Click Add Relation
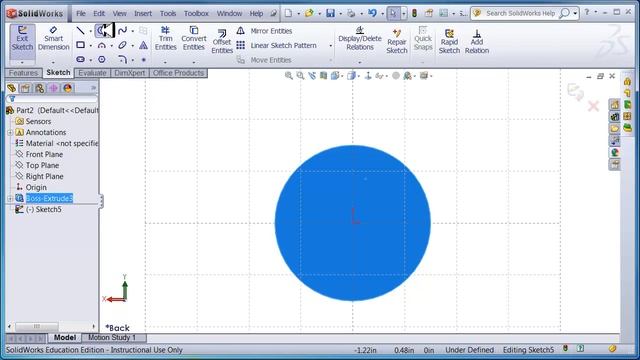This screenshot has width=640, height=360. [476, 42]
